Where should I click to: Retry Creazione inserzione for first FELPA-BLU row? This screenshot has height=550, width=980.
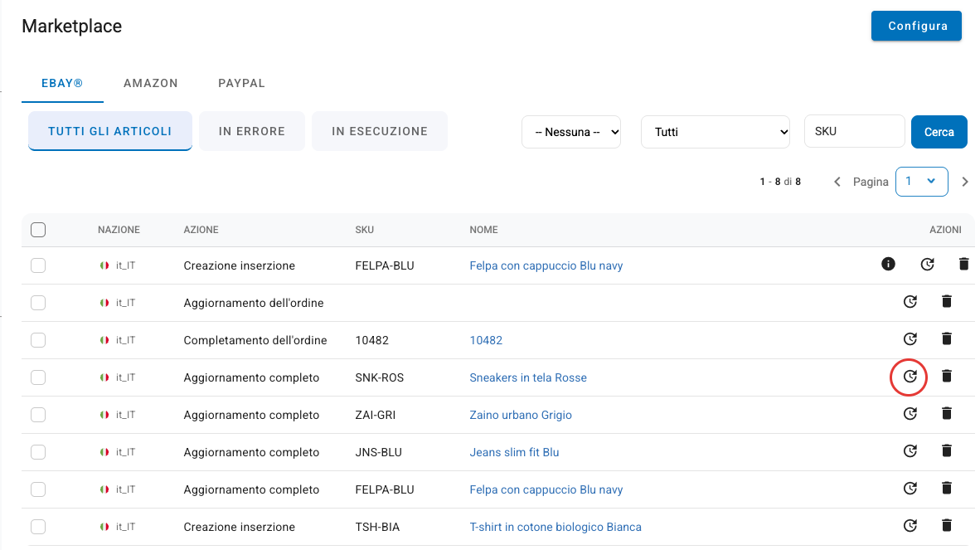click(x=928, y=265)
